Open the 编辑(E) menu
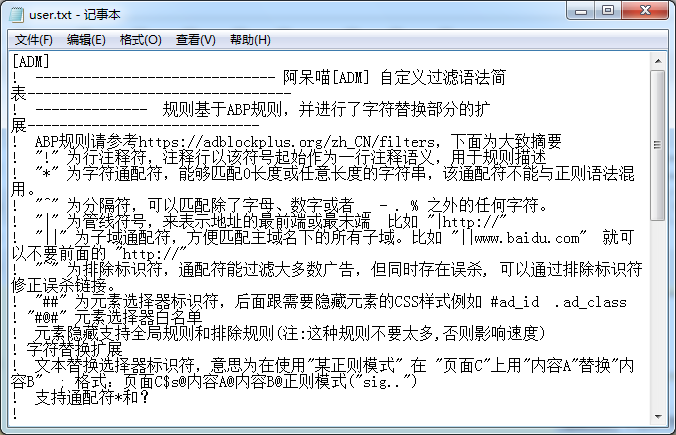Viewport: 676px width, 435px height. [x=86, y=40]
